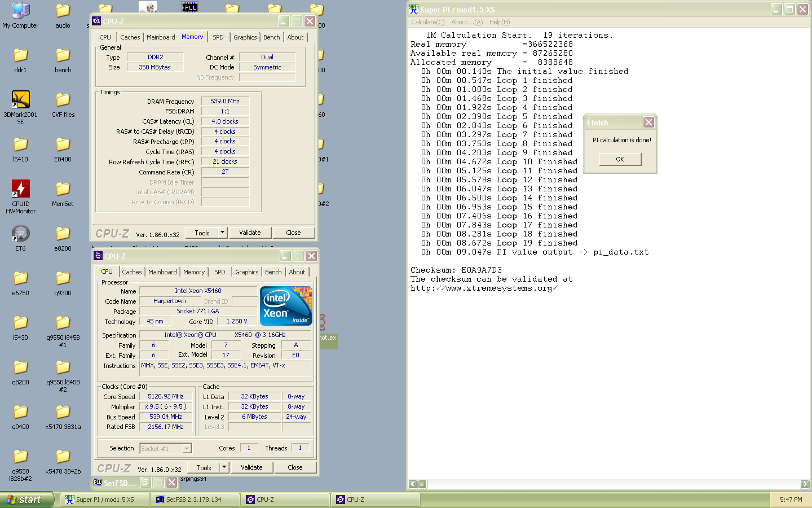812x508 pixels.
Task: Select SPD tab in upper CPU-Z window
Action: 218,37
